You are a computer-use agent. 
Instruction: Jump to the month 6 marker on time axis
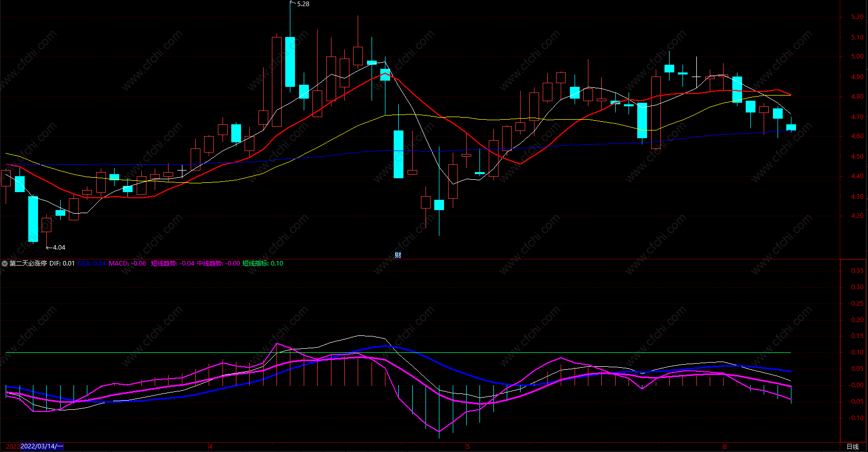coord(725,447)
